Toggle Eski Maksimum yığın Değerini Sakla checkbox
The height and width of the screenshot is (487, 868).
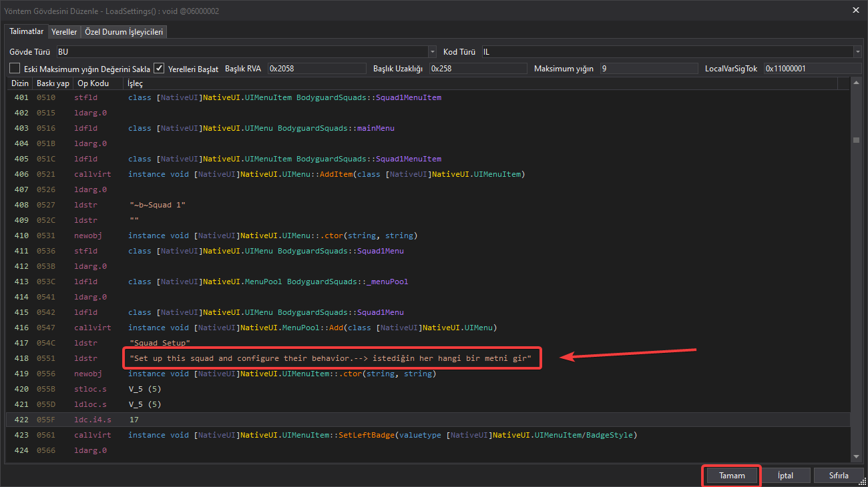tap(15, 68)
